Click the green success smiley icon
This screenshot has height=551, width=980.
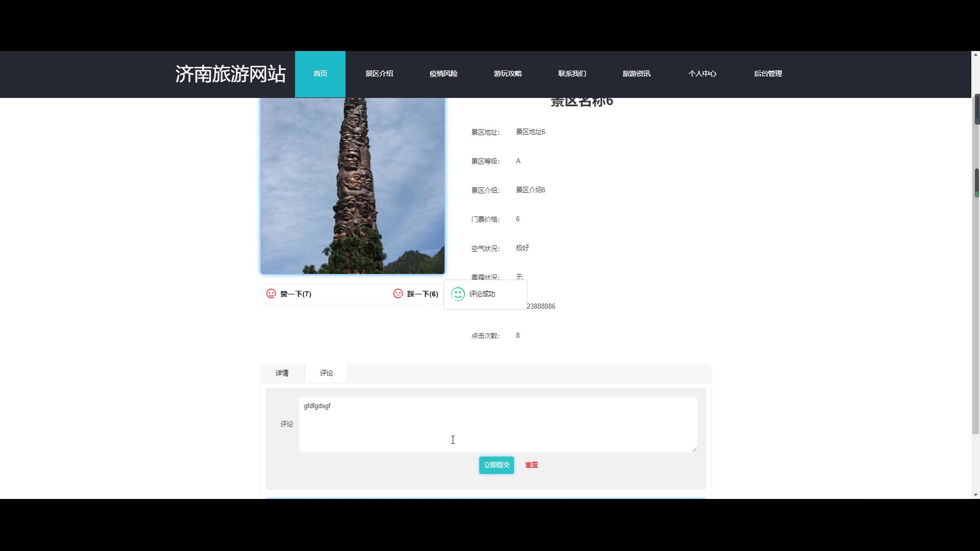[x=458, y=294]
